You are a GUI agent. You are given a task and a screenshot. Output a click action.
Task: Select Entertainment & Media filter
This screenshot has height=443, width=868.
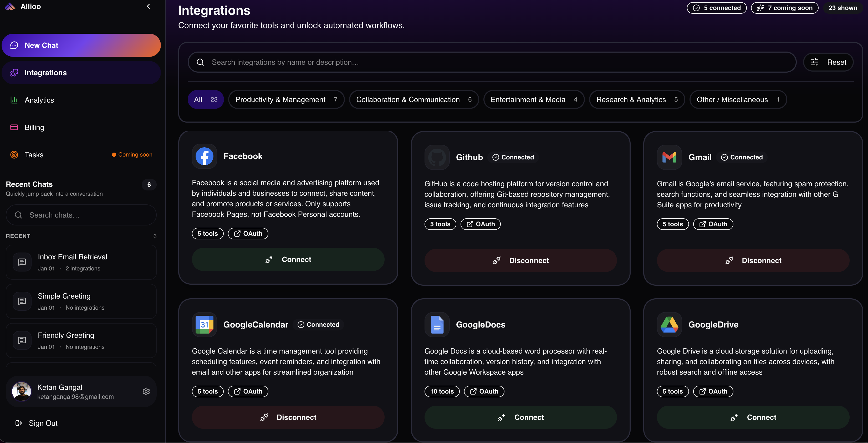pos(533,99)
